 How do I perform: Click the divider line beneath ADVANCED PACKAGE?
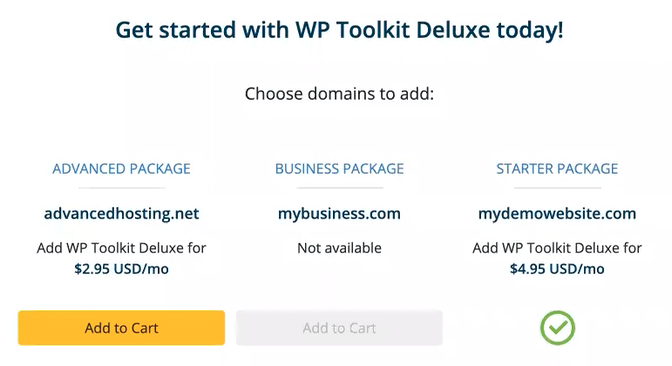pyautogui.click(x=122, y=188)
